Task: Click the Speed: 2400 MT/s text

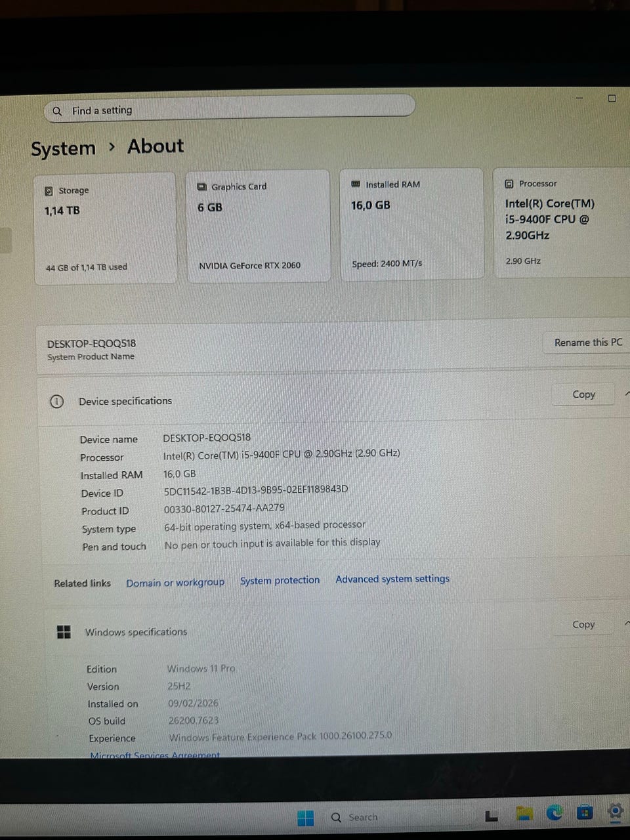Action: [387, 264]
